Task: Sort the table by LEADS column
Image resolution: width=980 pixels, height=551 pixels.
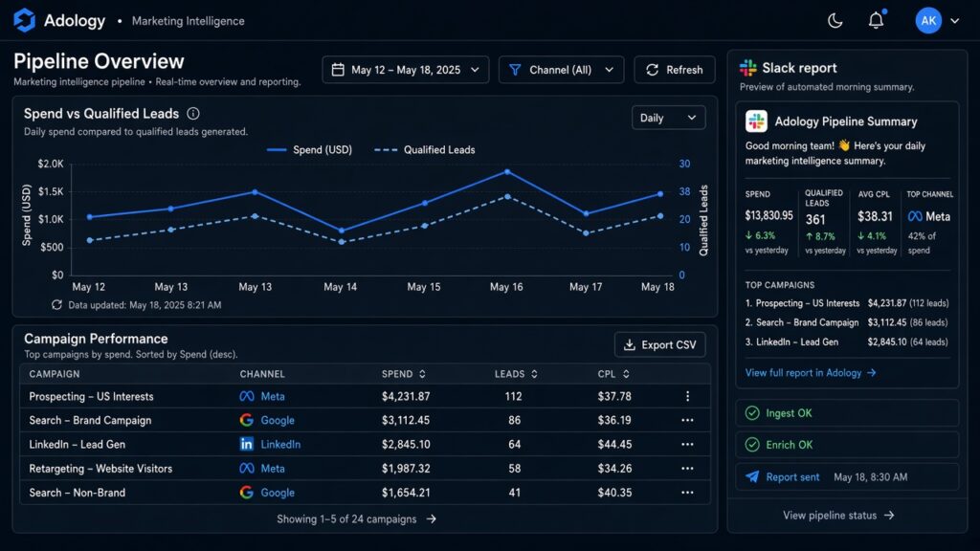Action: (x=516, y=374)
